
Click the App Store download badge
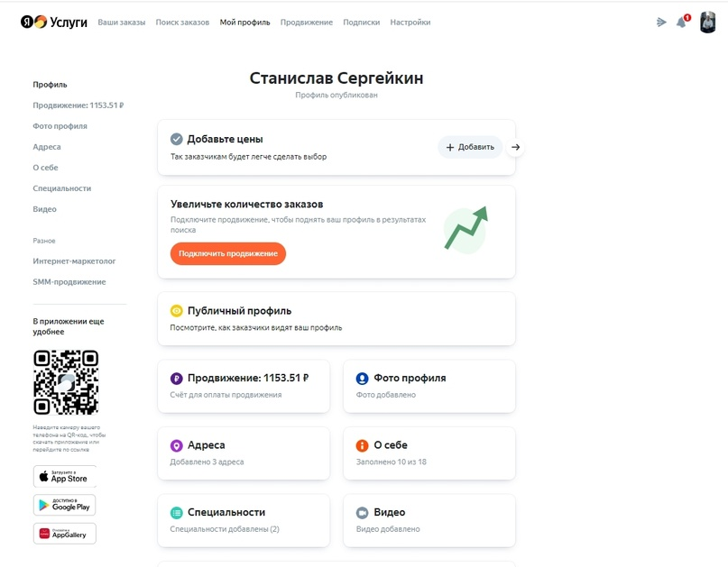click(x=66, y=476)
